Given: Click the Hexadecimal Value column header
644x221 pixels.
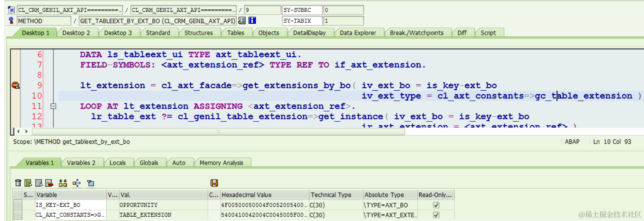Looking at the screenshot, I should [x=265, y=195].
